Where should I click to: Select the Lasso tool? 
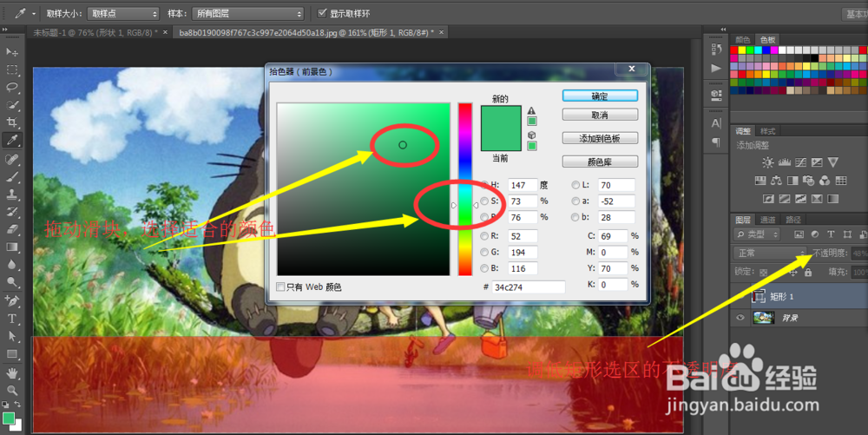pyautogui.click(x=12, y=88)
